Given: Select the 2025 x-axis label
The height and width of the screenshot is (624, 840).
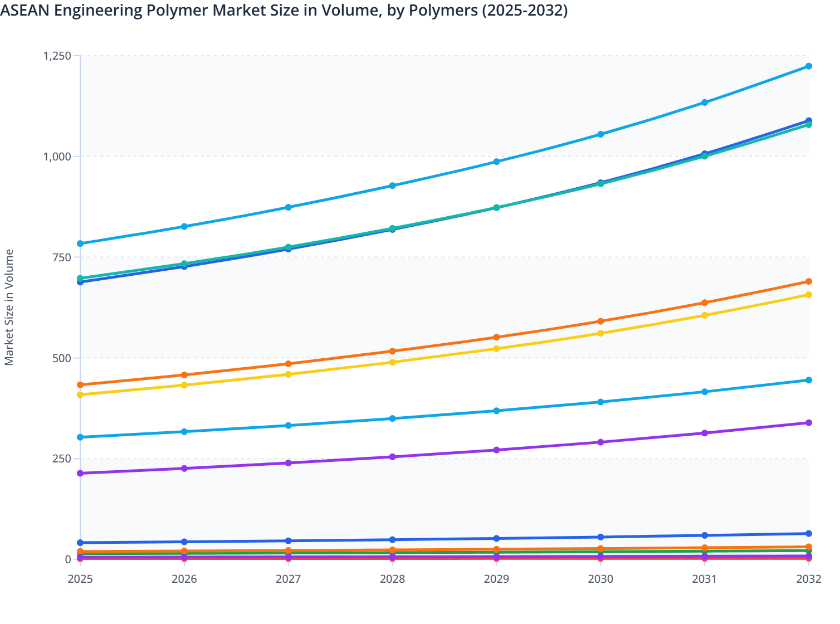Looking at the screenshot, I should point(80,579).
